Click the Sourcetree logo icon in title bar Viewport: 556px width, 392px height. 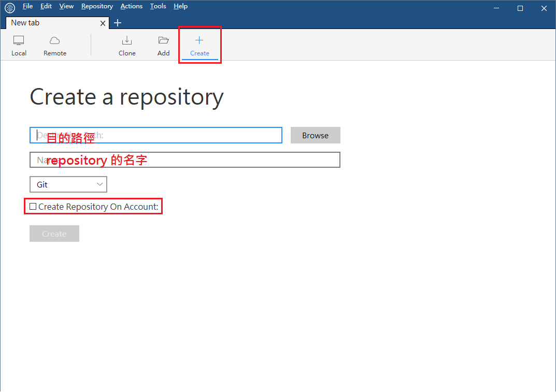point(10,7)
